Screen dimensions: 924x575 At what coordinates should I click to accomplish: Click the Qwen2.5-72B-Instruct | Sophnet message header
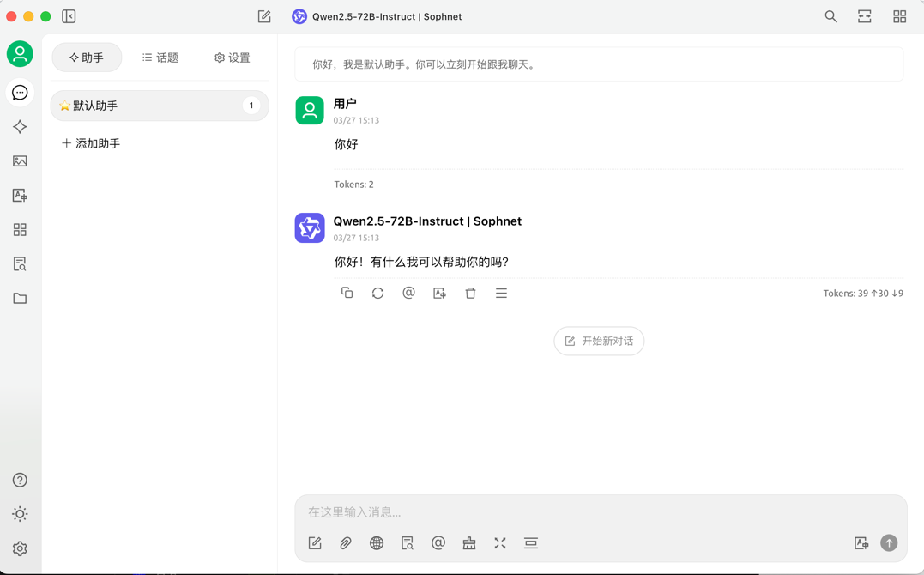pos(427,221)
